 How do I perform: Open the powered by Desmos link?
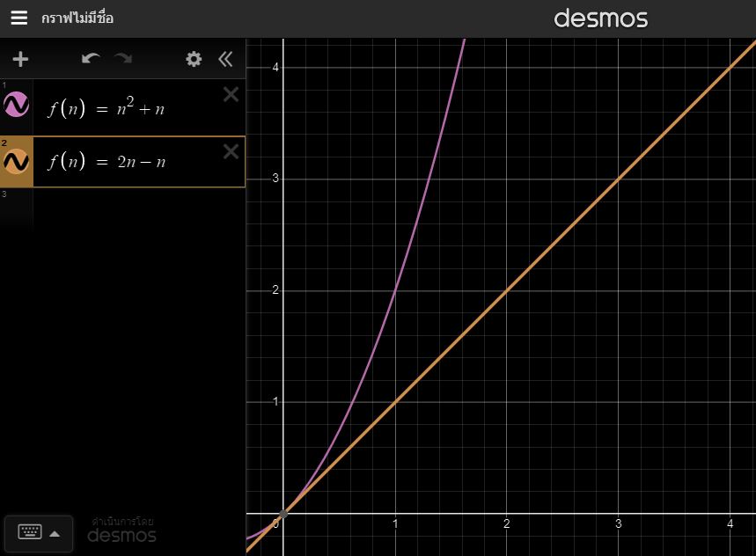tap(121, 530)
